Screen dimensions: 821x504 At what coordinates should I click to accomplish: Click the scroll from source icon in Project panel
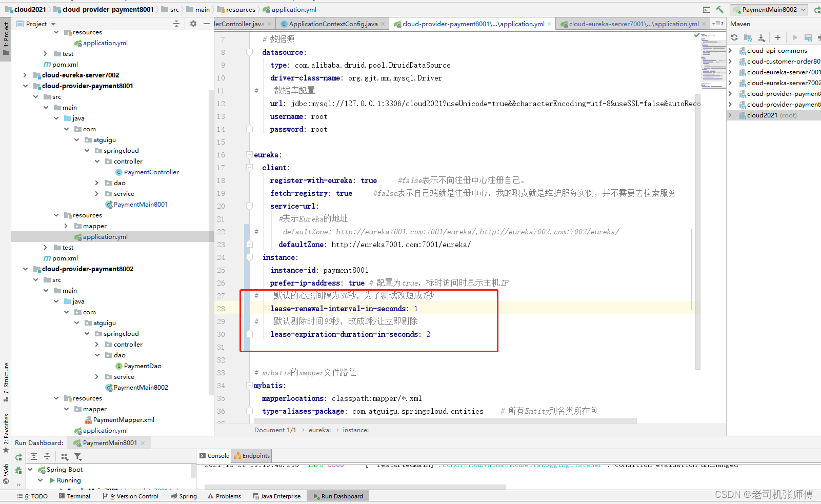(176, 24)
